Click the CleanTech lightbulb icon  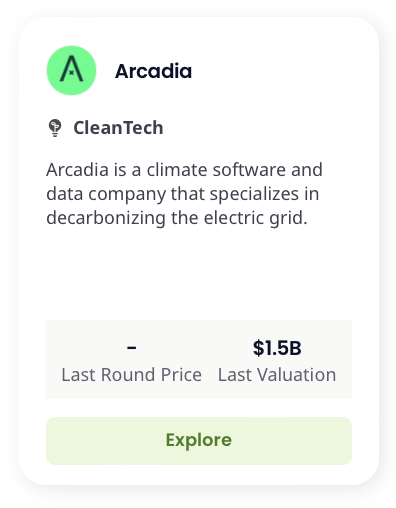pos(55,128)
